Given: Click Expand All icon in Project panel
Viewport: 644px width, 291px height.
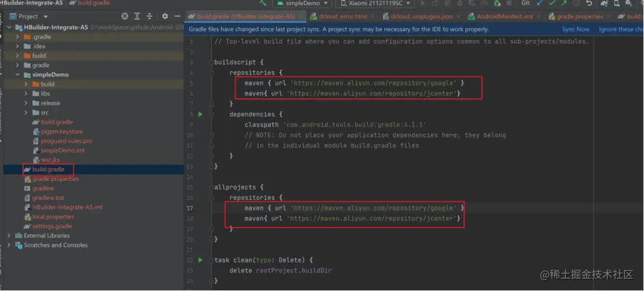Looking at the screenshot, I should tap(137, 16).
